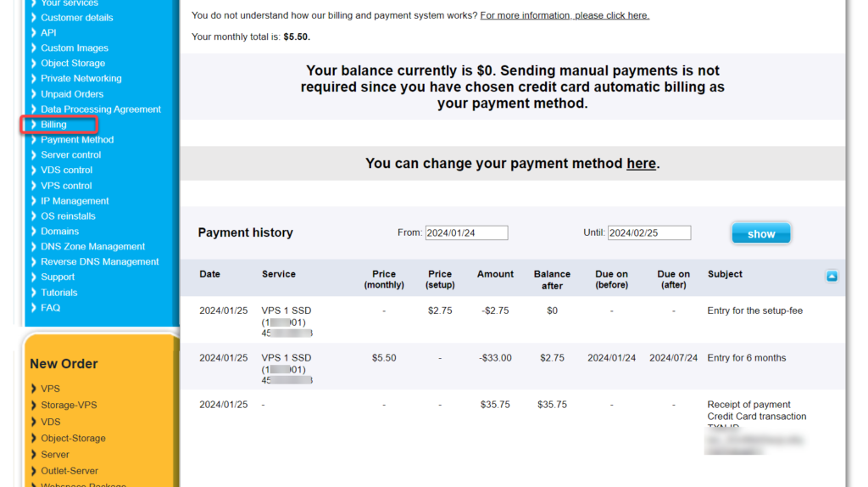Click the blue scroll-to-top arrow icon
This screenshot has height=487, width=868.
(x=832, y=276)
